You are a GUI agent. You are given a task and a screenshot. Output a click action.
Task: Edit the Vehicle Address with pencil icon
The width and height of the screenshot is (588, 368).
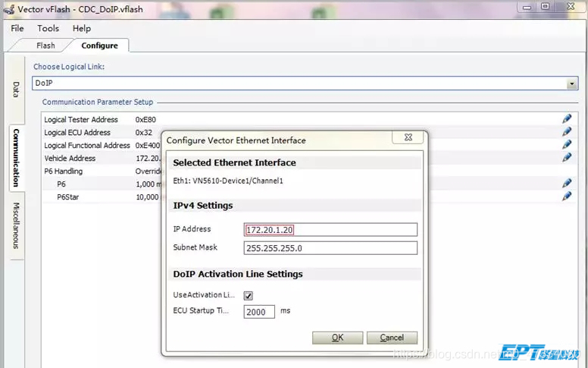tap(567, 158)
